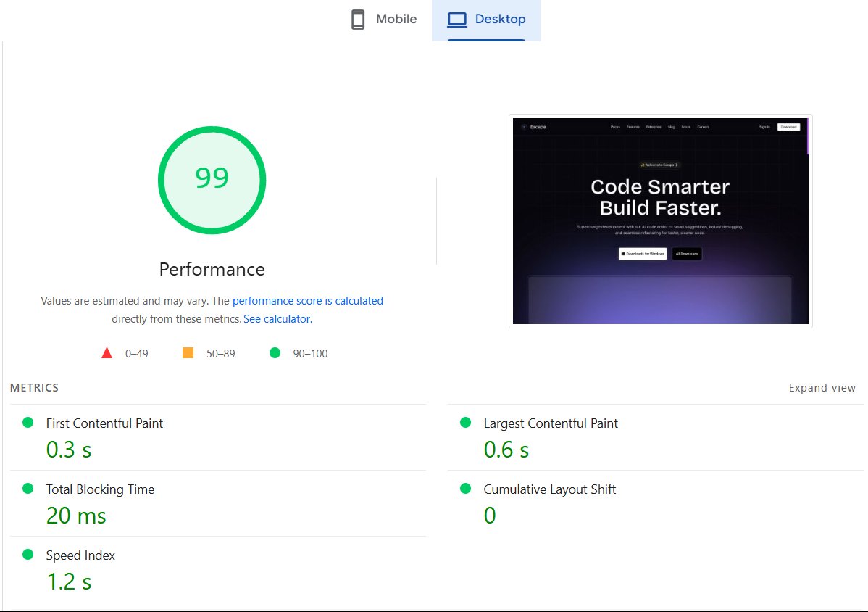Click the 0.3 s value
Image resolution: width=868 pixels, height=612 pixels.
pyautogui.click(x=69, y=450)
